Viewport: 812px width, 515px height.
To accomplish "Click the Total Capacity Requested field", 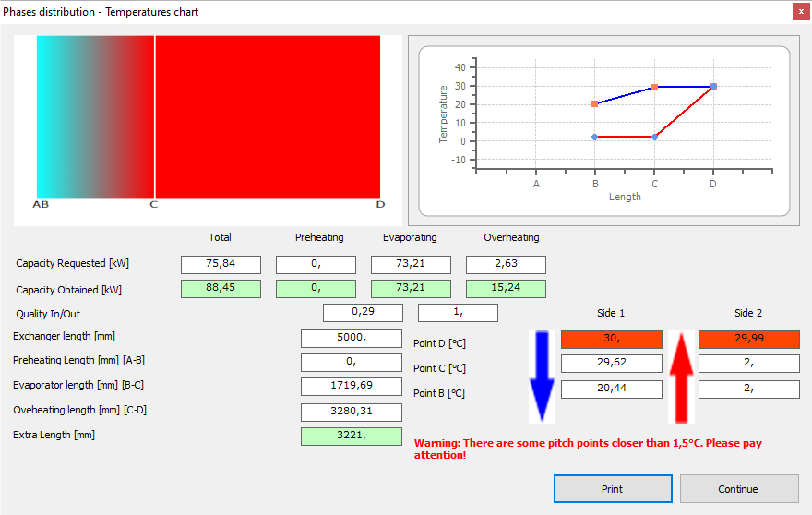I will (x=221, y=265).
